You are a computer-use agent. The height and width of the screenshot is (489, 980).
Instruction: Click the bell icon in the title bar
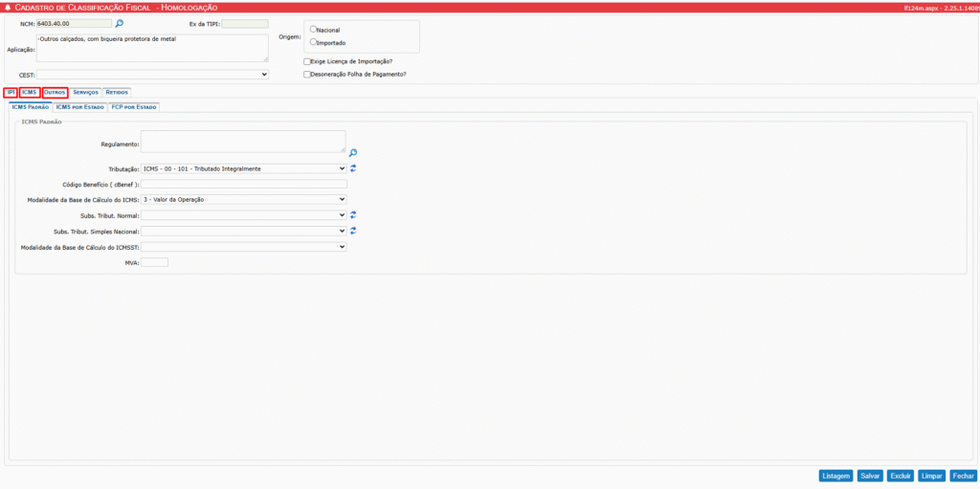[8, 7]
